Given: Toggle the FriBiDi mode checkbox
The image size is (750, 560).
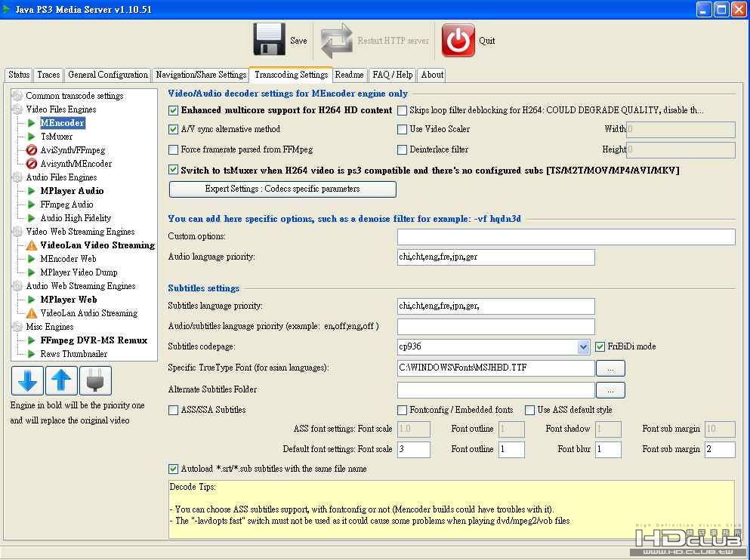Looking at the screenshot, I should tap(600, 347).
